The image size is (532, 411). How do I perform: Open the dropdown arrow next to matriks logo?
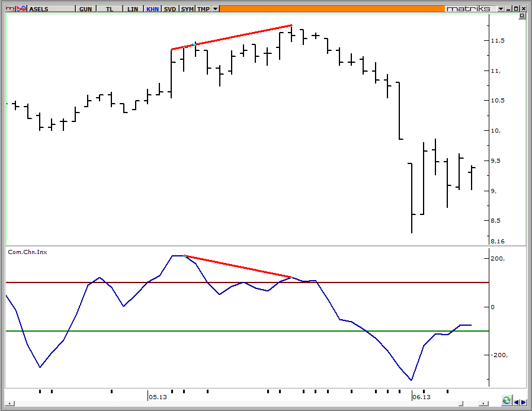pos(501,9)
